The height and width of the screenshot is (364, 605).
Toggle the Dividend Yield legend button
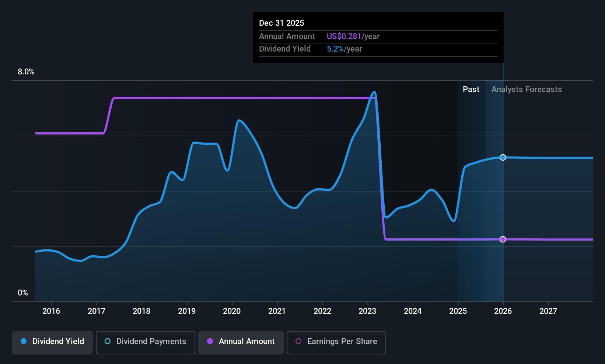pos(52,342)
